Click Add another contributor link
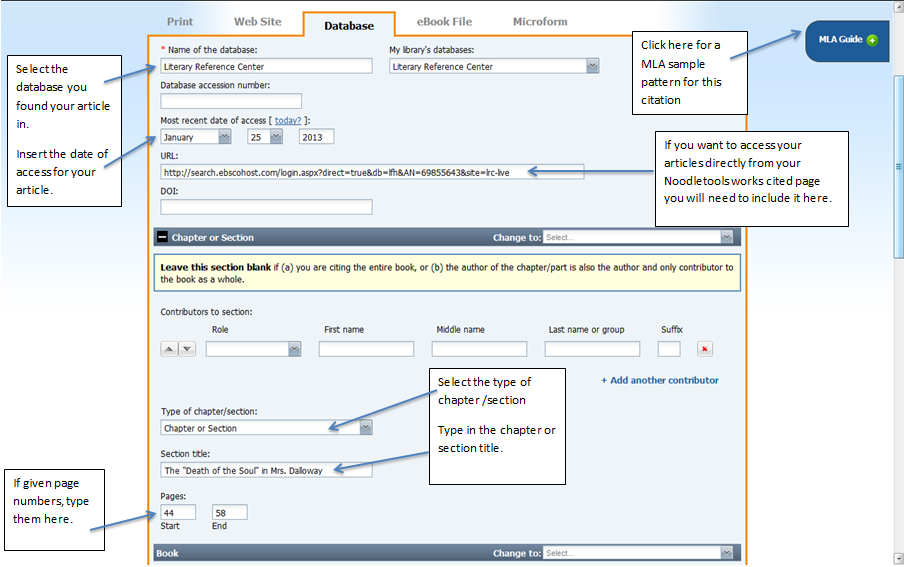The width and height of the screenshot is (904, 567). (659, 380)
